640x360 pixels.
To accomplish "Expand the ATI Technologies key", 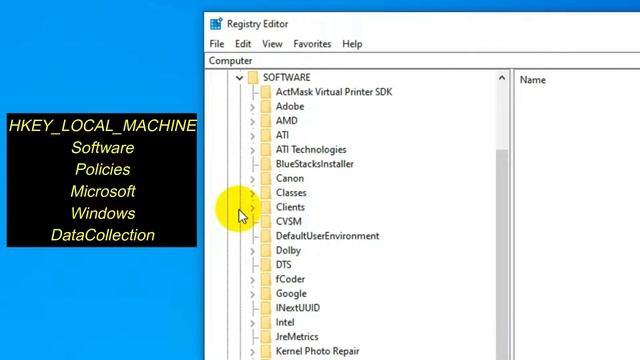I will [252, 151].
